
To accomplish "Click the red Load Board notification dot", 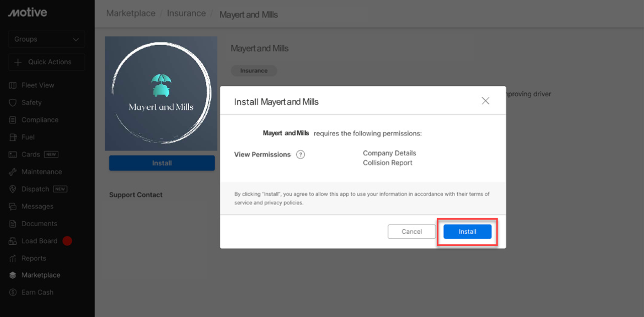I will [x=67, y=241].
